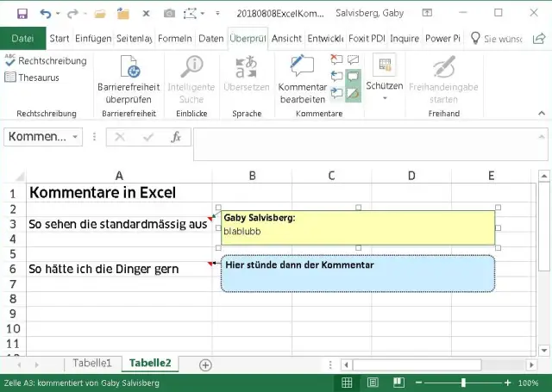Expand the formula bar

click(541, 136)
